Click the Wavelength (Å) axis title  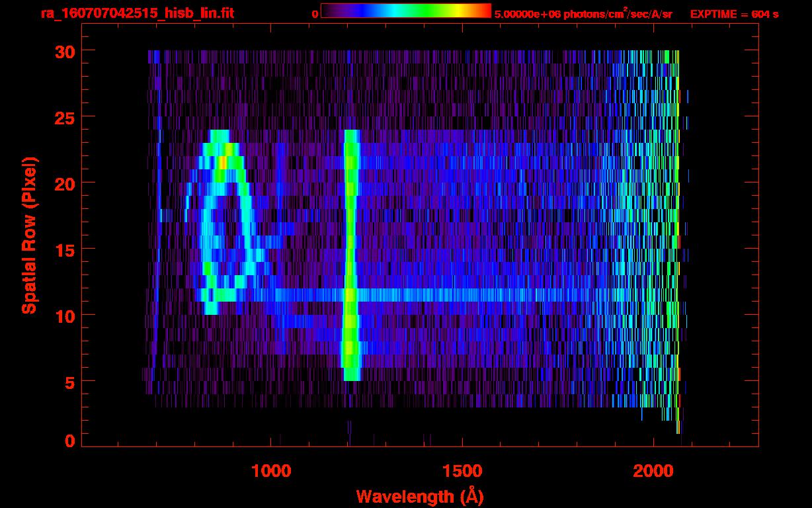pyautogui.click(x=420, y=496)
